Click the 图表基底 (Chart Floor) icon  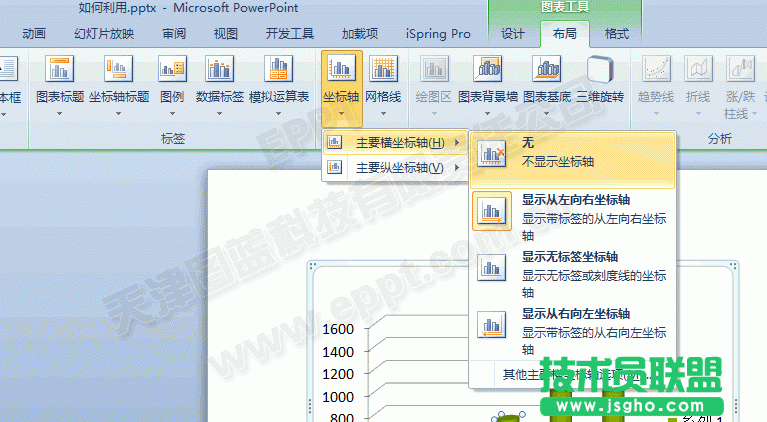tap(546, 71)
